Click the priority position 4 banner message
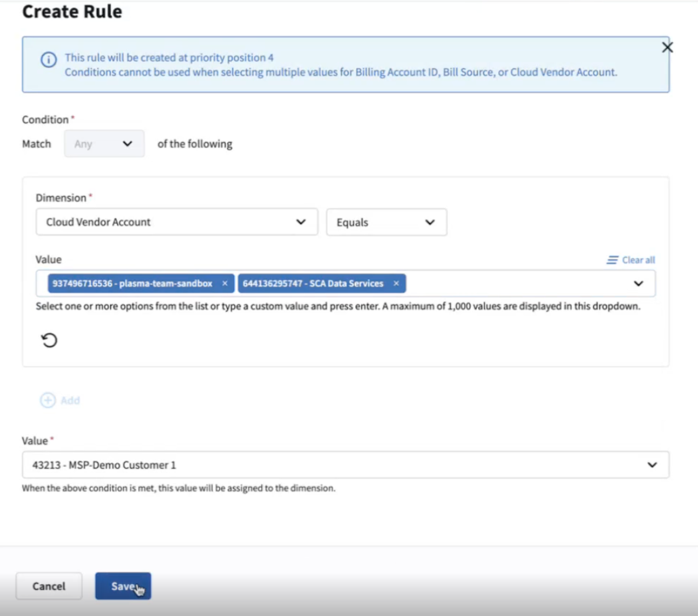Screen dimensions: 698x616 pos(169,57)
